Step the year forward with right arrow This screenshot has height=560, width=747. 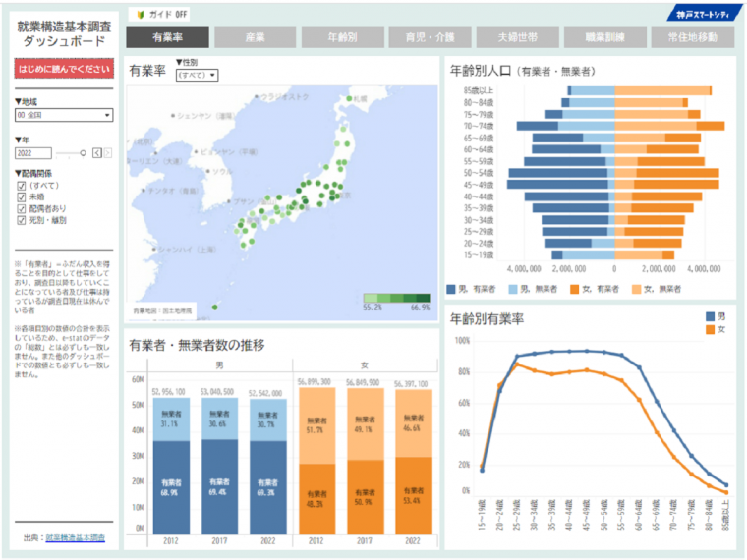click(108, 152)
